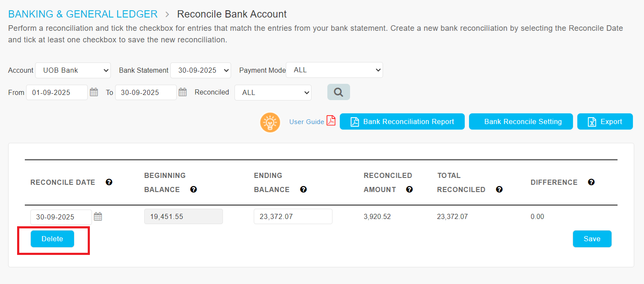Go to Banking & General Ledger breadcrumb
The image size is (644, 284).
pos(83,14)
